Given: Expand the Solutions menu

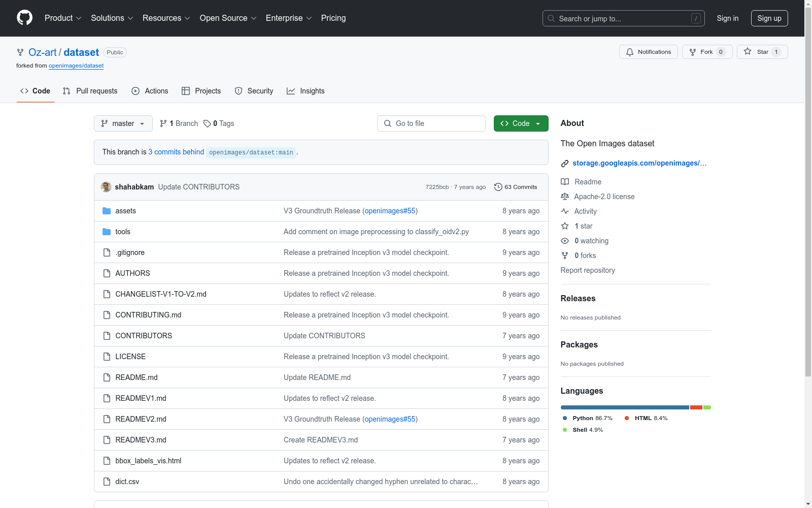Looking at the screenshot, I should 112,18.
